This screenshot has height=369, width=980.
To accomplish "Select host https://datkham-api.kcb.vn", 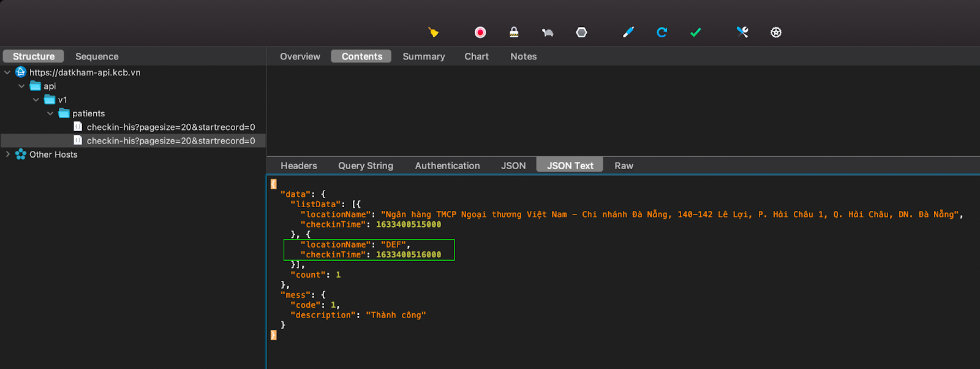I will pyautogui.click(x=85, y=72).
